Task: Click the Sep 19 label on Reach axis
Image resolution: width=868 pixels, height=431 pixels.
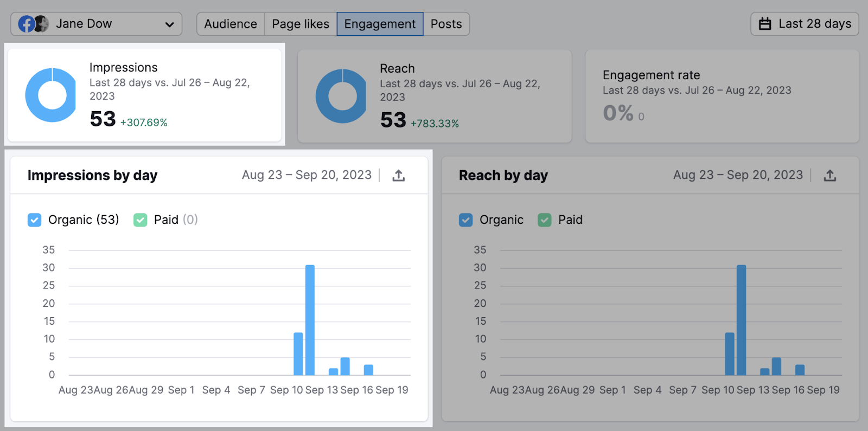Action: [823, 390]
